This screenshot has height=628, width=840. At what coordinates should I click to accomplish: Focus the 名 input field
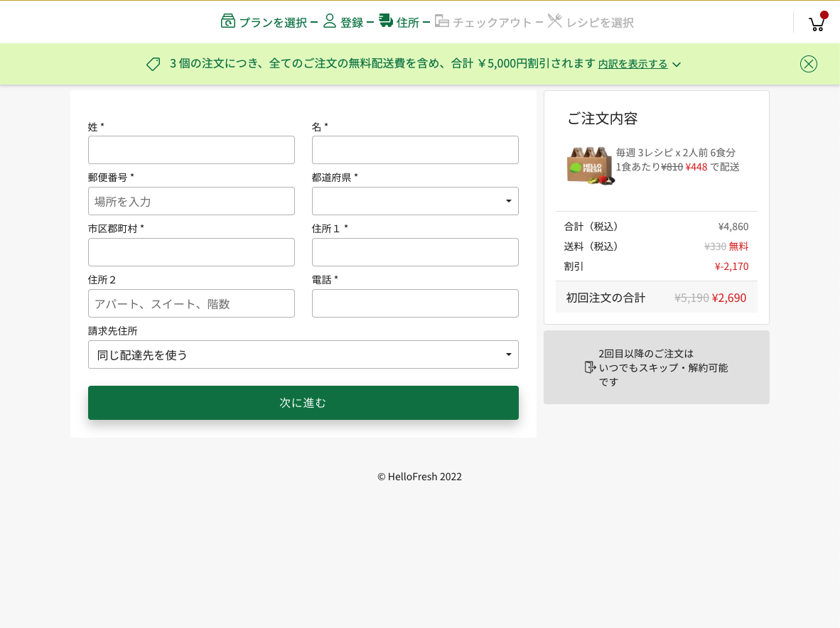[x=415, y=150]
